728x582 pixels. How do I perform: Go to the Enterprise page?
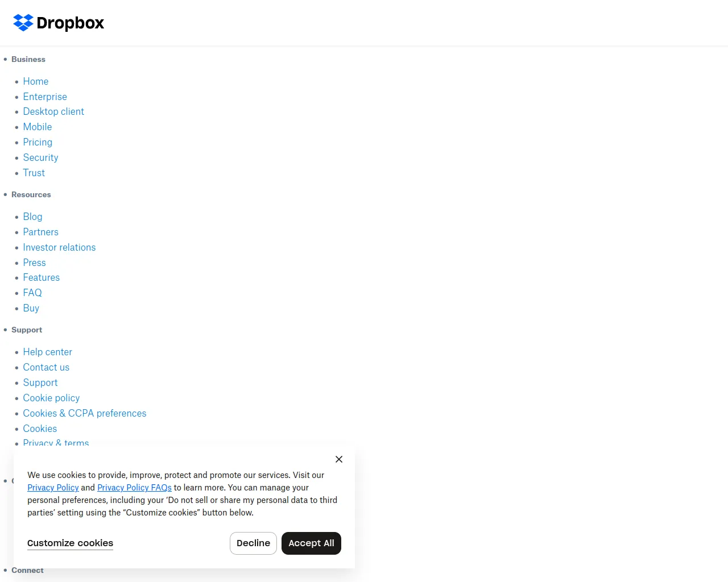(x=45, y=97)
